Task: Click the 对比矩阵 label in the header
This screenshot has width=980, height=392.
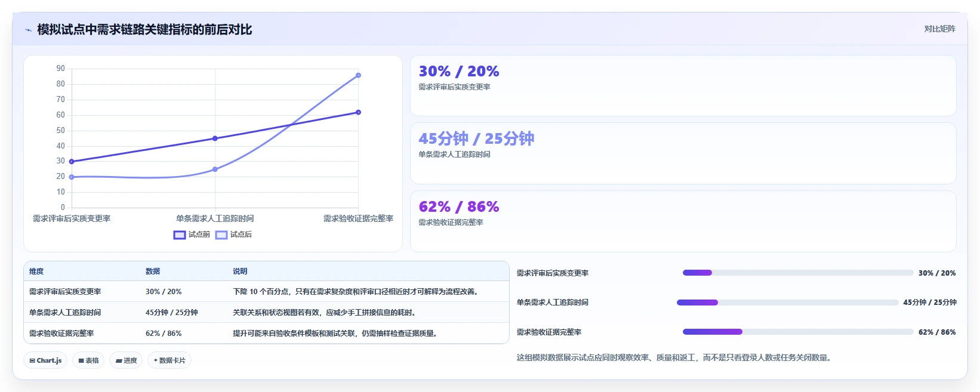Action: coord(939,29)
